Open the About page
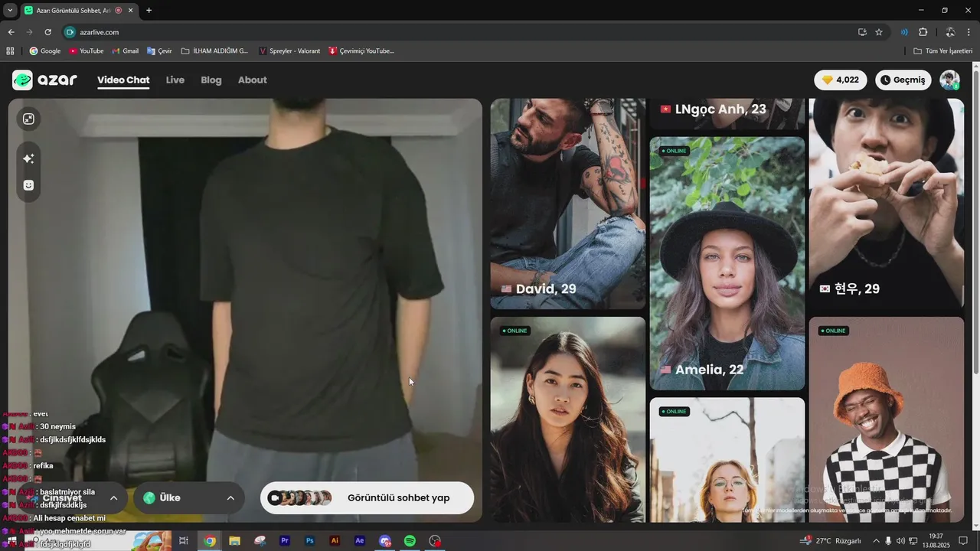Viewport: 980px width, 551px height. (253, 80)
